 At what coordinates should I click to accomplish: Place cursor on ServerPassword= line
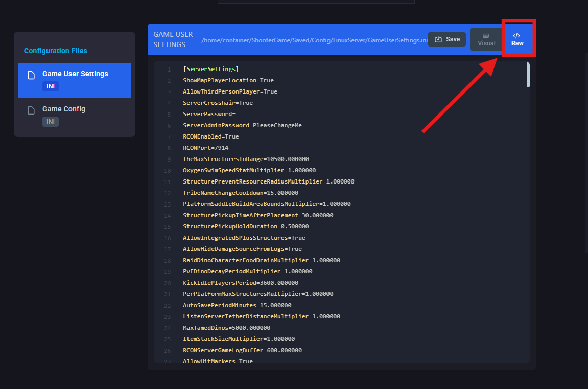209,114
